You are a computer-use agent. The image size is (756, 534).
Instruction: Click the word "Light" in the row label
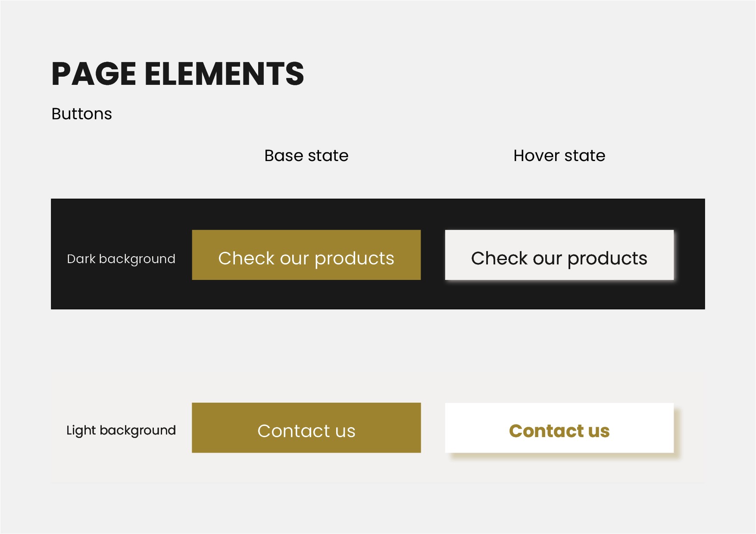point(81,430)
